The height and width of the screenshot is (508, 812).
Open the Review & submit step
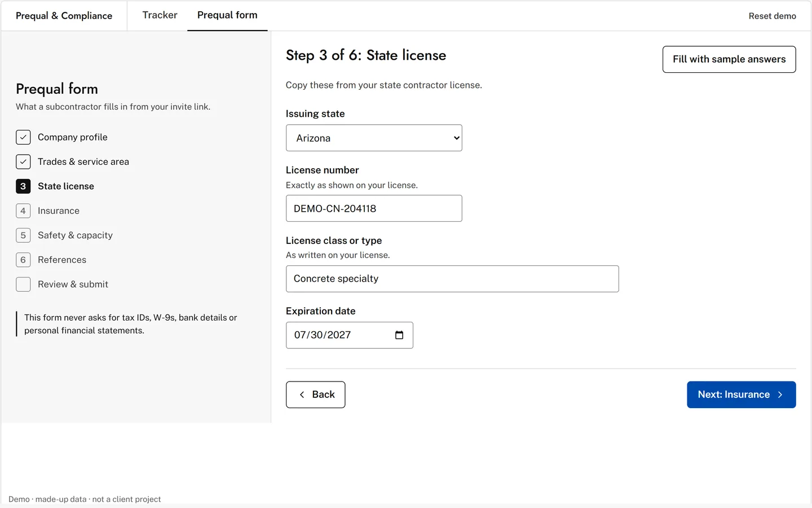click(62, 284)
